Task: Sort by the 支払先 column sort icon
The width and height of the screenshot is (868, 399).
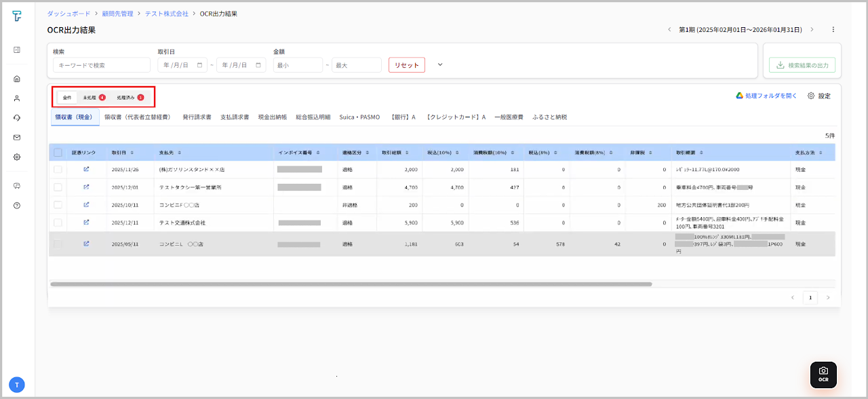Action: click(179, 153)
